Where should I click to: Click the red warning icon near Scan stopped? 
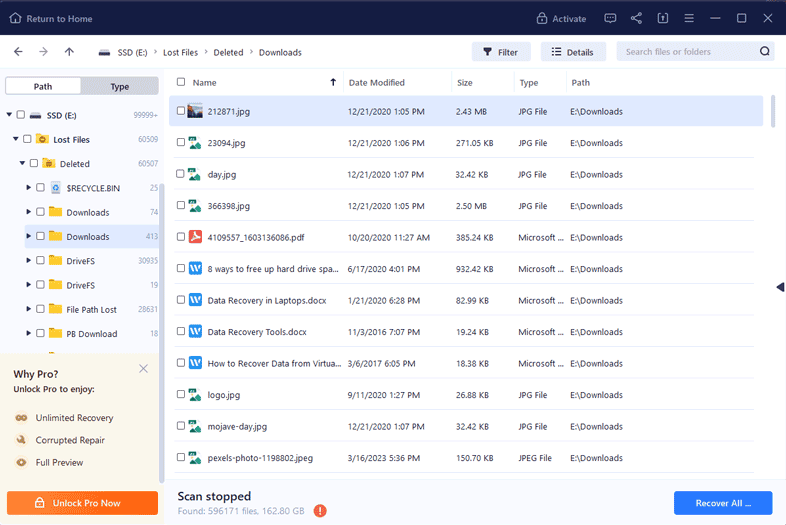[x=320, y=510]
